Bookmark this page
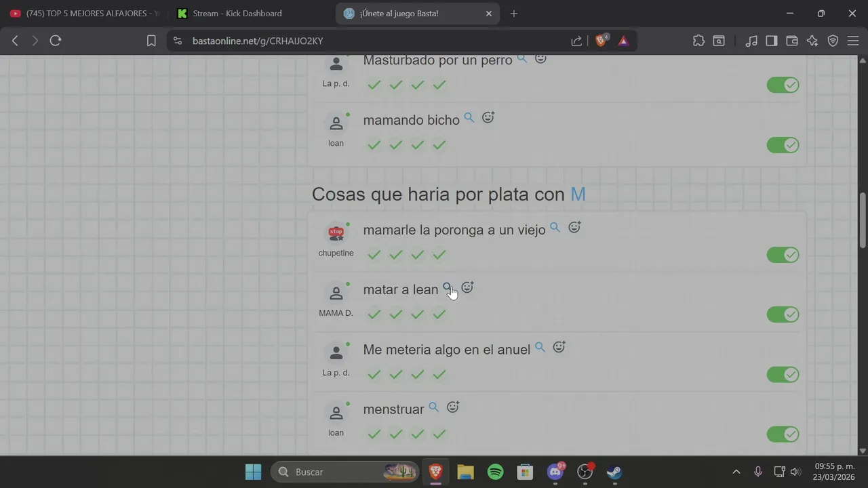Screen dimensions: 868x488 (x=151, y=41)
